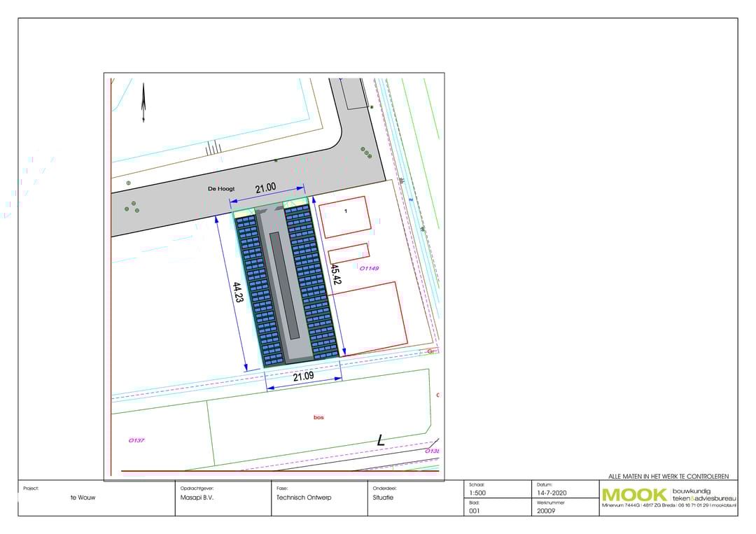The width and height of the screenshot is (756, 534).
Task: Click the tree symbols right of the road bend
Action: click(x=364, y=151)
